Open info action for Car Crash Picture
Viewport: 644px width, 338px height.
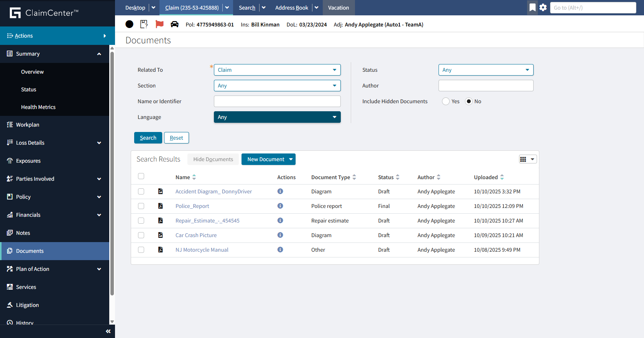pos(280,235)
